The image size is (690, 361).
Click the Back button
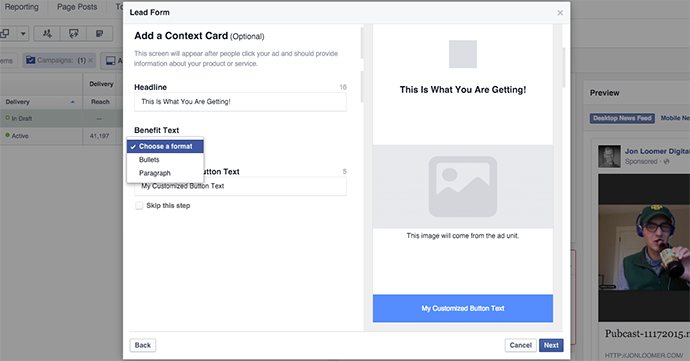coord(143,345)
